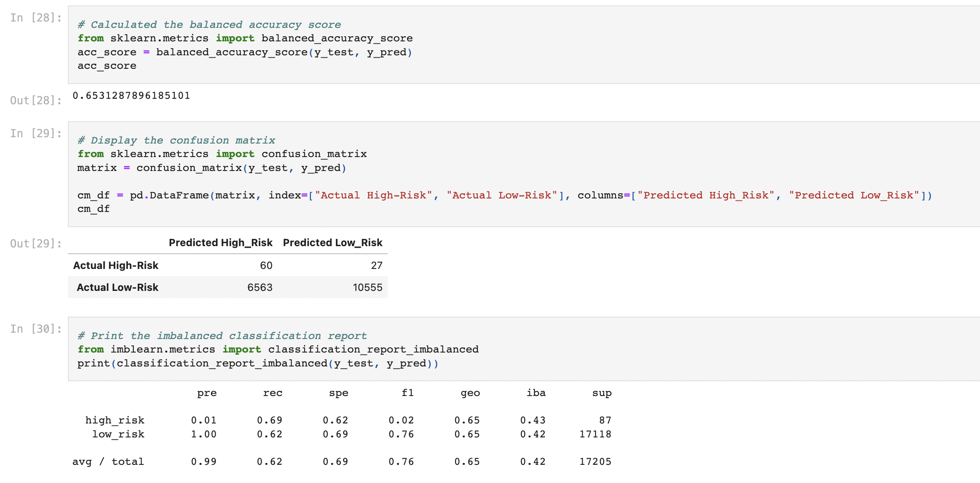Select the balanced accuracy output 0.6531287896185101
Image resolution: width=980 pixels, height=483 pixels.
pos(131,95)
